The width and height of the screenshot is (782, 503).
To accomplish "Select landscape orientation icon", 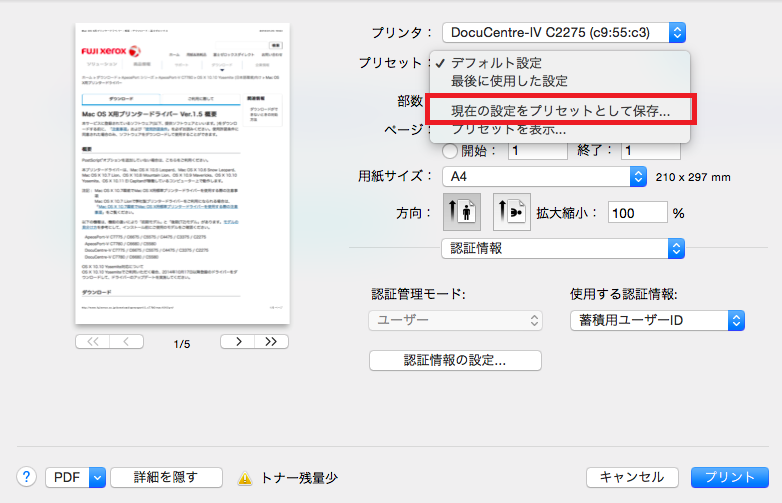I will click(511, 213).
